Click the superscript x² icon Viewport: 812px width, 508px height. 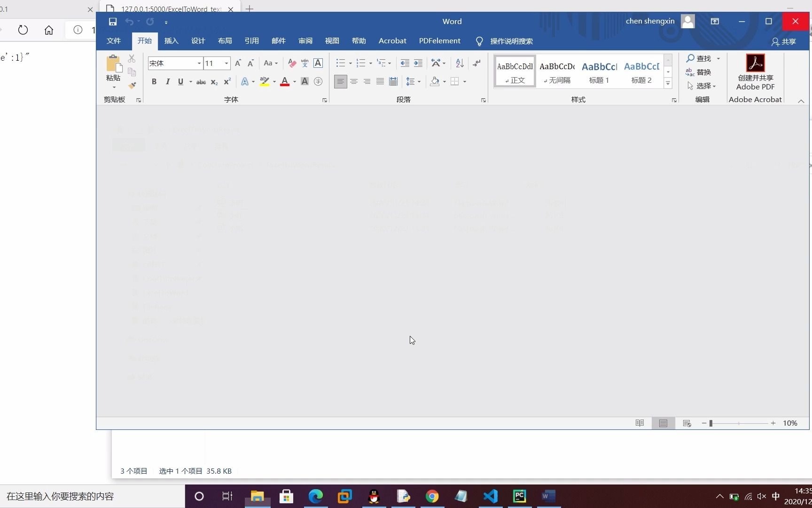point(227,82)
